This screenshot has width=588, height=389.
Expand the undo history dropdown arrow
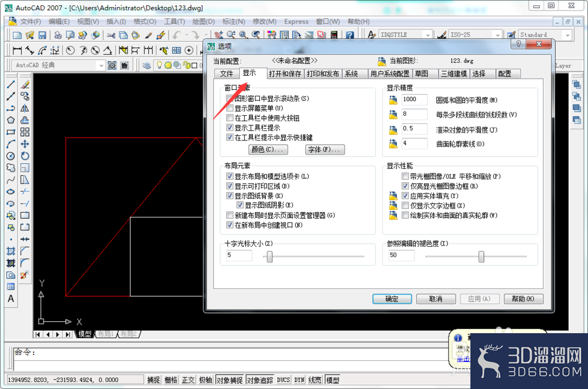(x=186, y=35)
